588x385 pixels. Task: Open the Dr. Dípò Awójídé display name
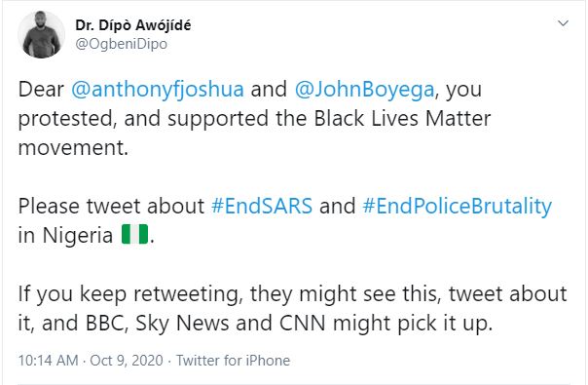[133, 25]
